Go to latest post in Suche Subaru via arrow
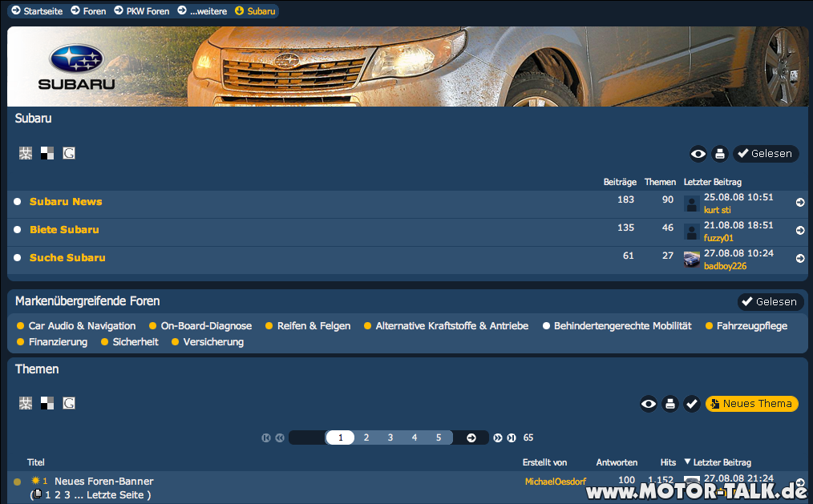This screenshot has height=504, width=813. pos(800,259)
